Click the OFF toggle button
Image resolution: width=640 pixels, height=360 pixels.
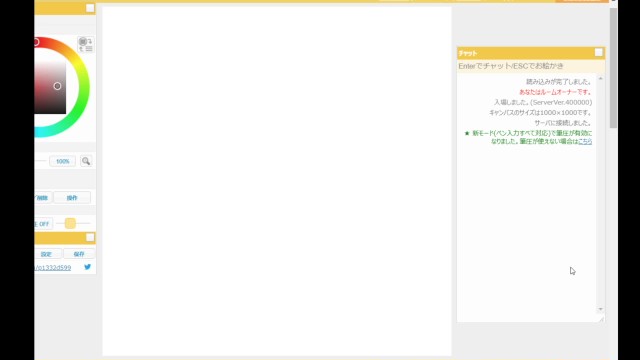click(x=43, y=224)
